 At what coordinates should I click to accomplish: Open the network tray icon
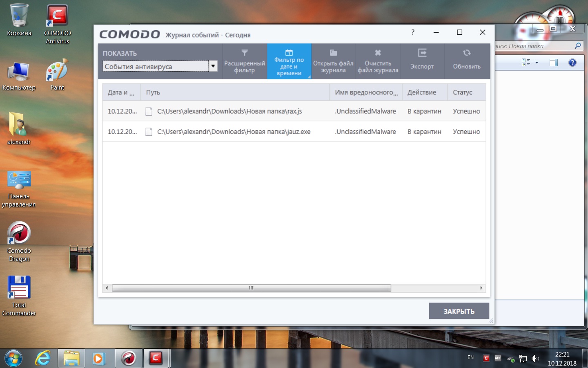pos(523,359)
